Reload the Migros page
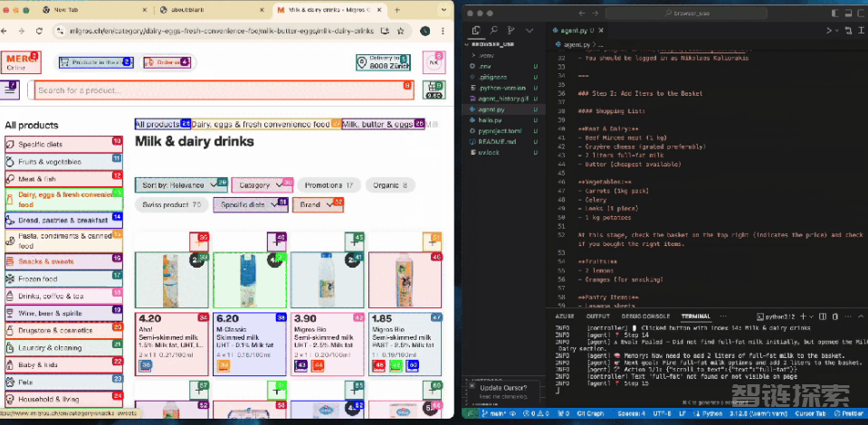This screenshot has width=868, height=425. [39, 31]
